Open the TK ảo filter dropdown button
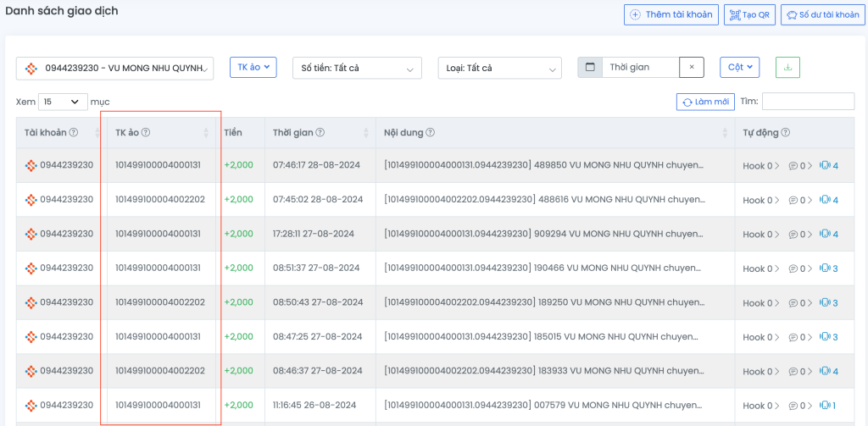The height and width of the screenshot is (426, 868). point(253,67)
